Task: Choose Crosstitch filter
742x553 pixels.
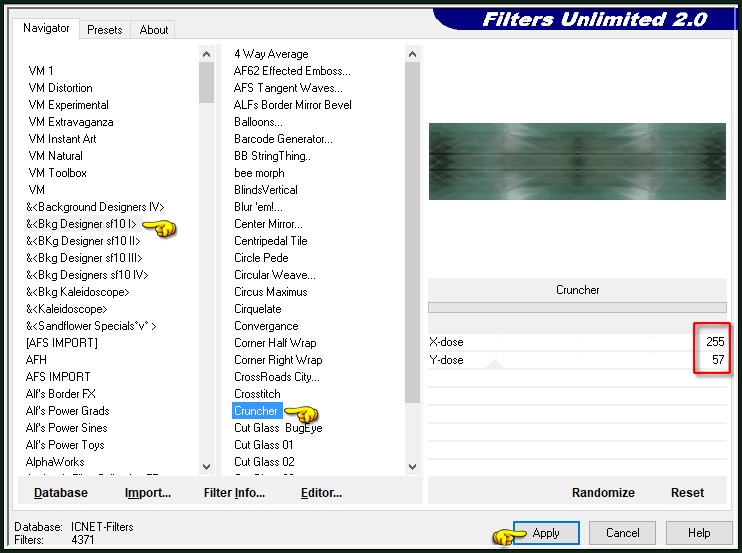Action: [257, 394]
